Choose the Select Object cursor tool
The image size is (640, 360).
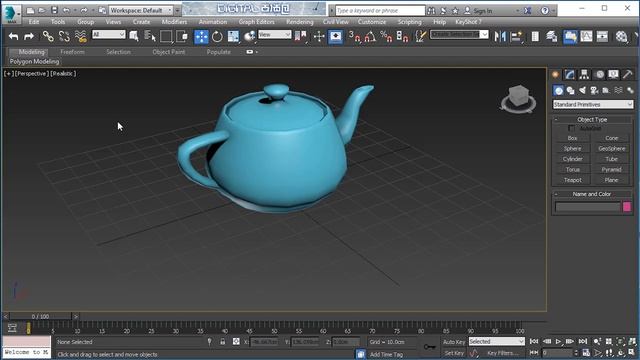133,37
